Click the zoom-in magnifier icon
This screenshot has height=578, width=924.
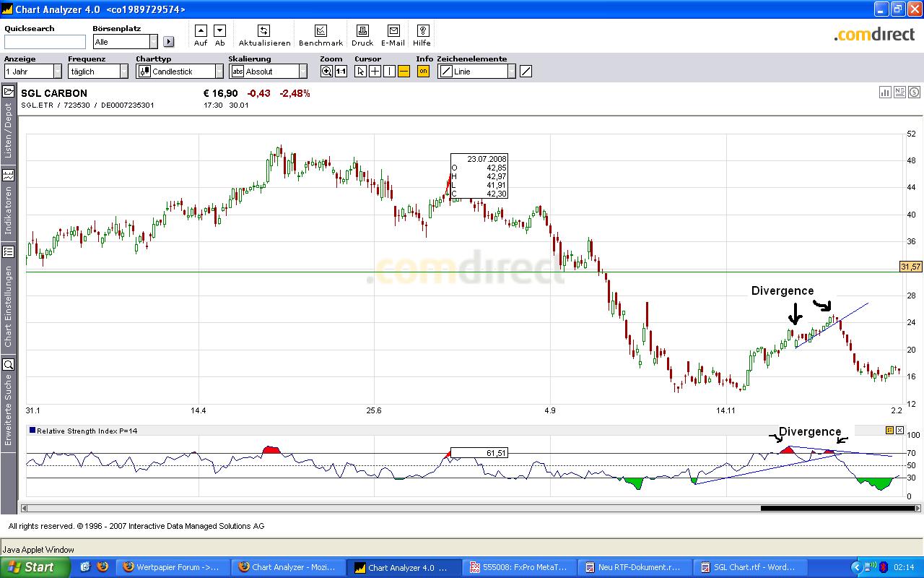click(327, 71)
